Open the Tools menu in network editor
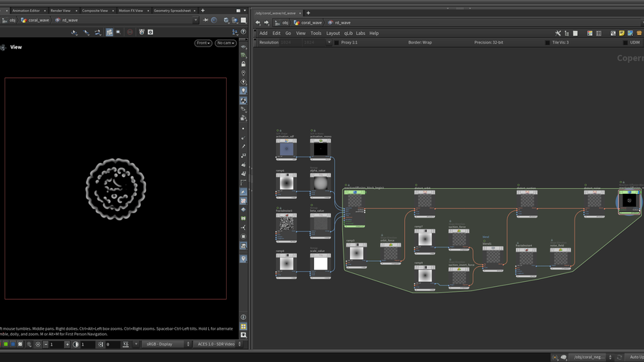The image size is (644, 362). 316,33
